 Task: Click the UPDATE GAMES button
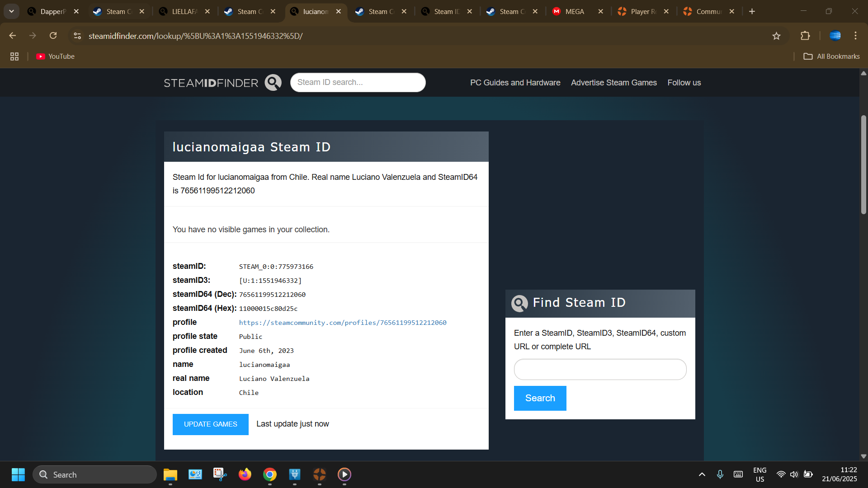coord(210,424)
